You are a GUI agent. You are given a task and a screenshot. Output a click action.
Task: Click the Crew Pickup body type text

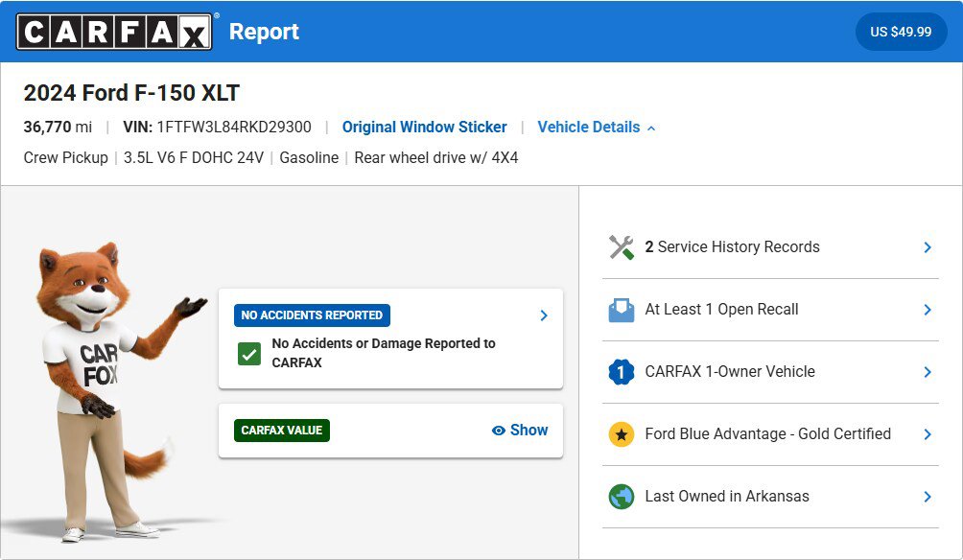coord(66,158)
